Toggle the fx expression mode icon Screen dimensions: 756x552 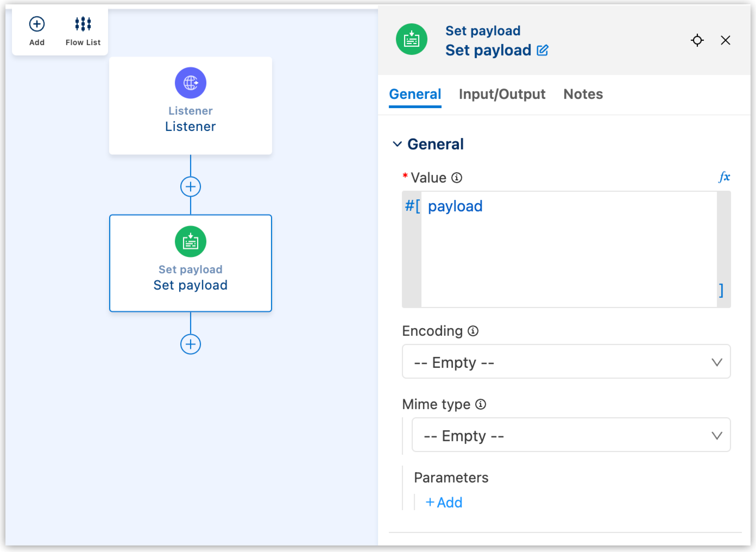tap(724, 177)
